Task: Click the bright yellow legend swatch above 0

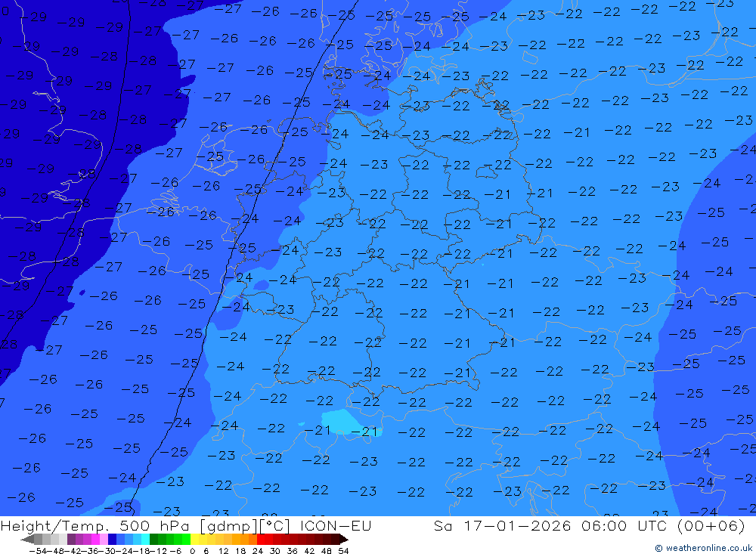Action: coord(195,539)
